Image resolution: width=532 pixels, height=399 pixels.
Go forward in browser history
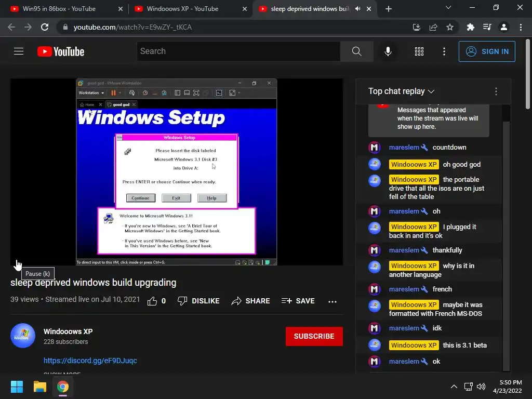pos(28,27)
